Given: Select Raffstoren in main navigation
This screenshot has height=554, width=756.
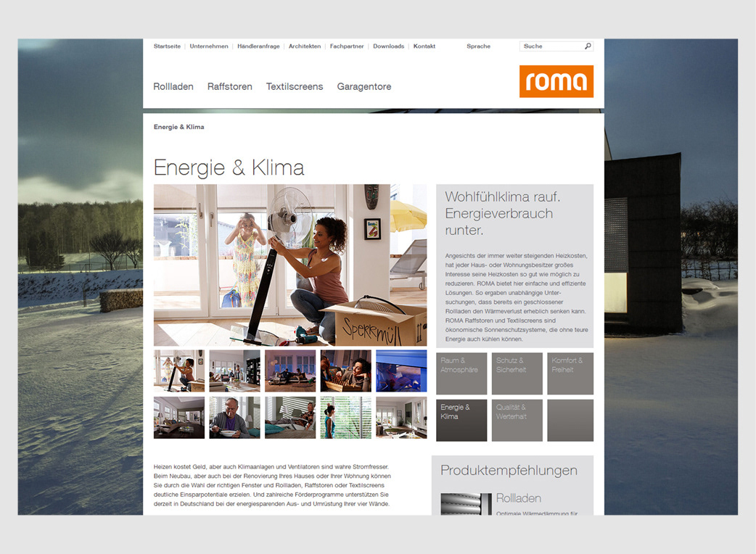Looking at the screenshot, I should 229,87.
